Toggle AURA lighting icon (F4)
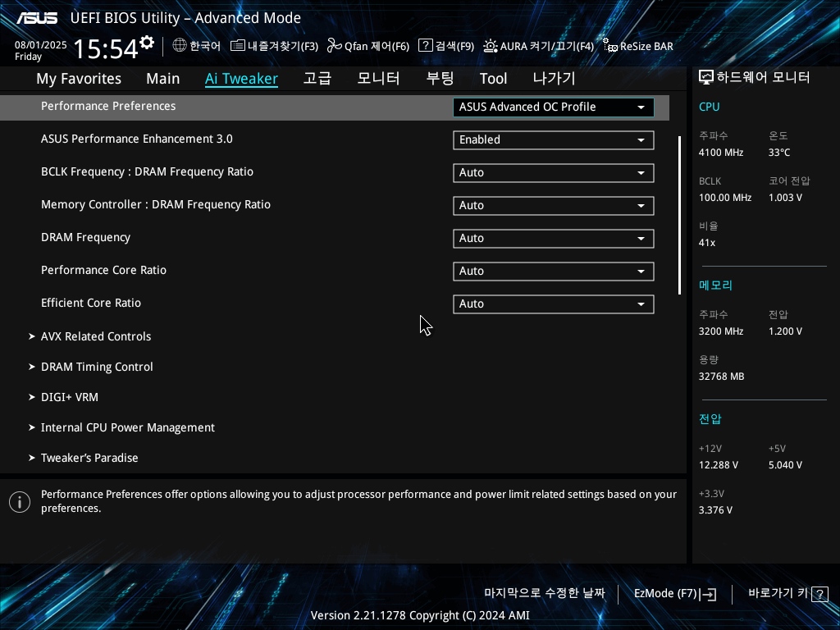The image size is (840, 630). [491, 46]
